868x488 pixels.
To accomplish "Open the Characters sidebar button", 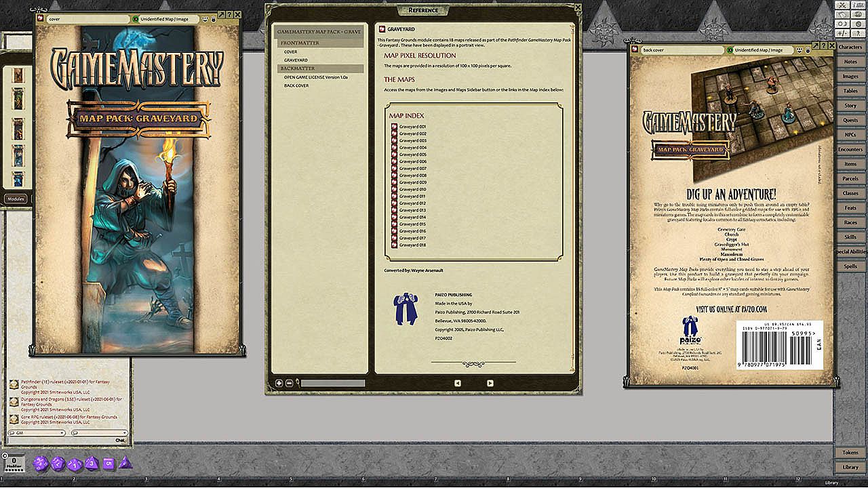I will [850, 47].
